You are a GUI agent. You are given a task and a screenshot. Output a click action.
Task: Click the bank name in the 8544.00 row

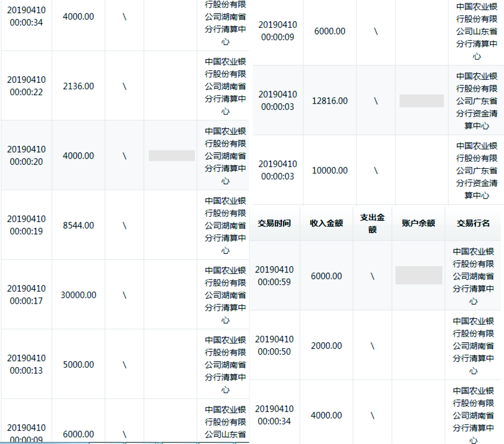point(225,226)
